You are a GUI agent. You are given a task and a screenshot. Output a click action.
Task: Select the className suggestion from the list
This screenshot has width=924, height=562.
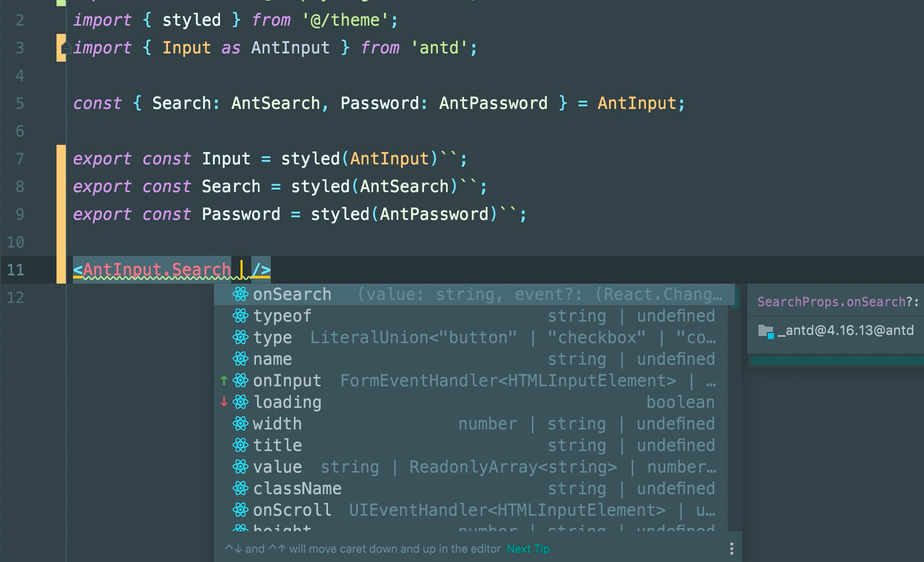coord(297,488)
